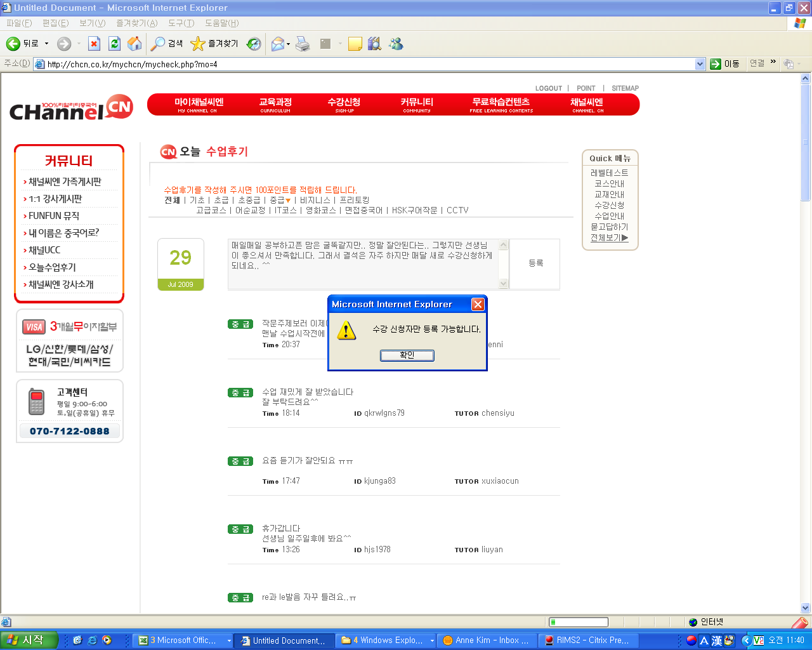Click the LOGOUT link at top

(548, 88)
